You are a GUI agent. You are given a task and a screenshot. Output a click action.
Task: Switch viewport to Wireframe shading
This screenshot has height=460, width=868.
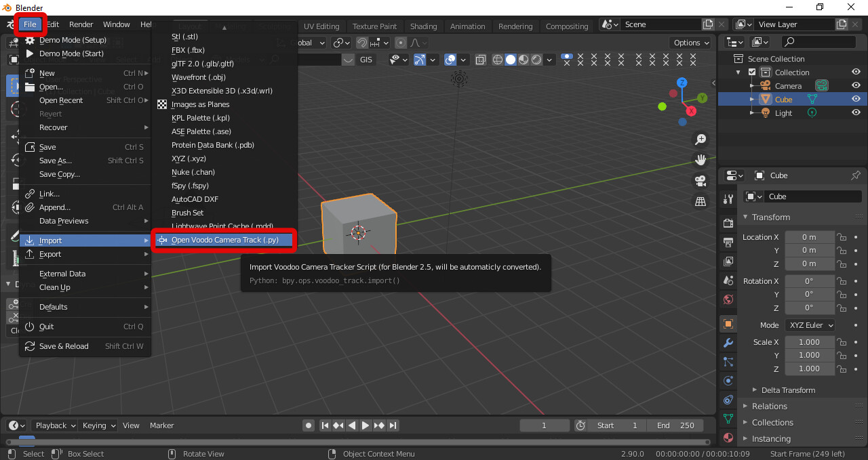498,60
